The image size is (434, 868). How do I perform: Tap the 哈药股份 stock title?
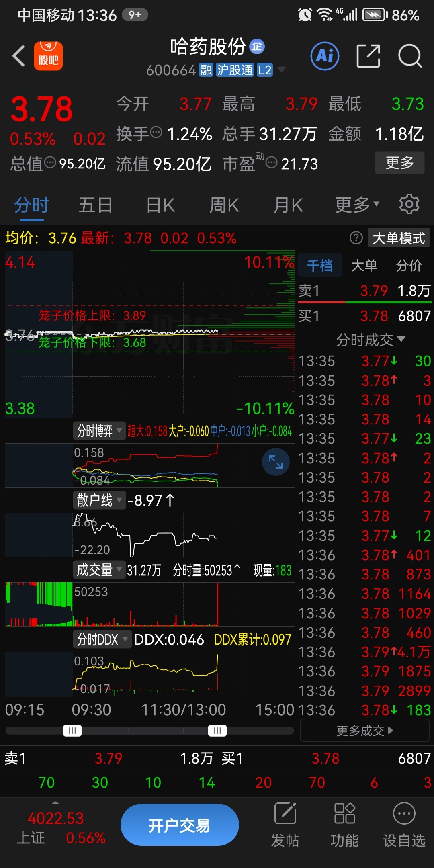coord(208,47)
